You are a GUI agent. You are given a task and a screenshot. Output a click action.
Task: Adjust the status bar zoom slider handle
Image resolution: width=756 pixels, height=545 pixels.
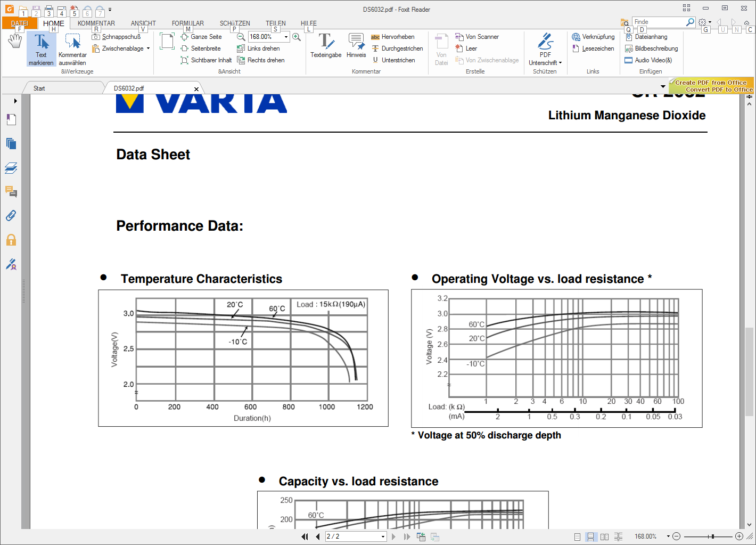click(712, 536)
